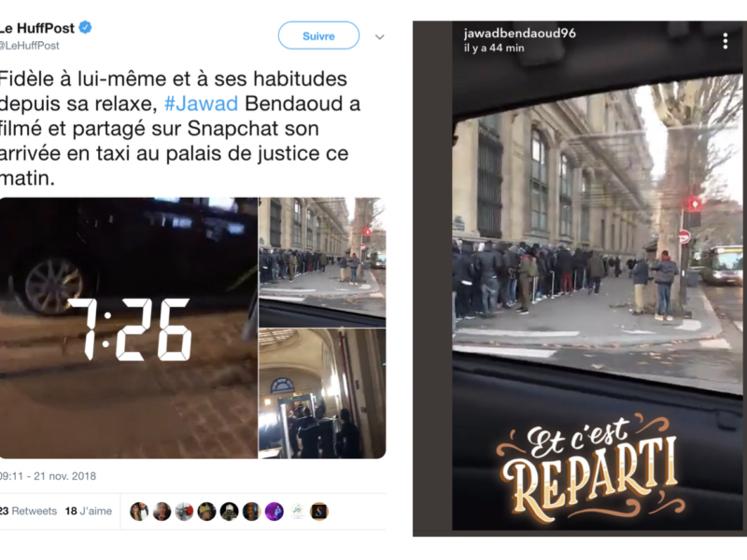
Task: Click the liker avatar with hat
Action: [229, 511]
